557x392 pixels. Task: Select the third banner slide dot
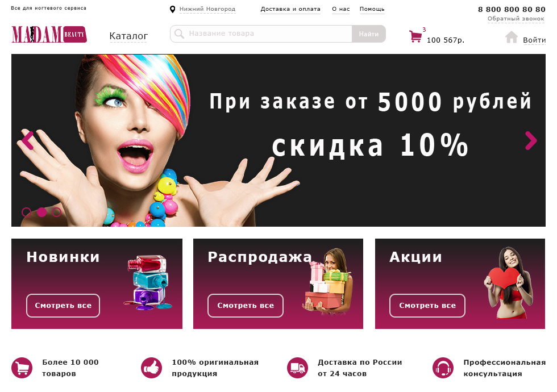point(56,212)
